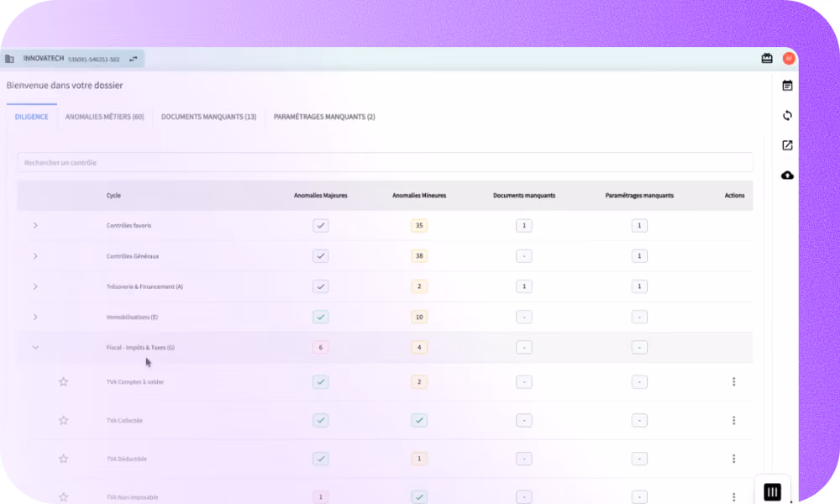Screen dimensions: 840x504
Task: Click the swap dossier arrows next to INNOVATECH
Action: click(133, 59)
